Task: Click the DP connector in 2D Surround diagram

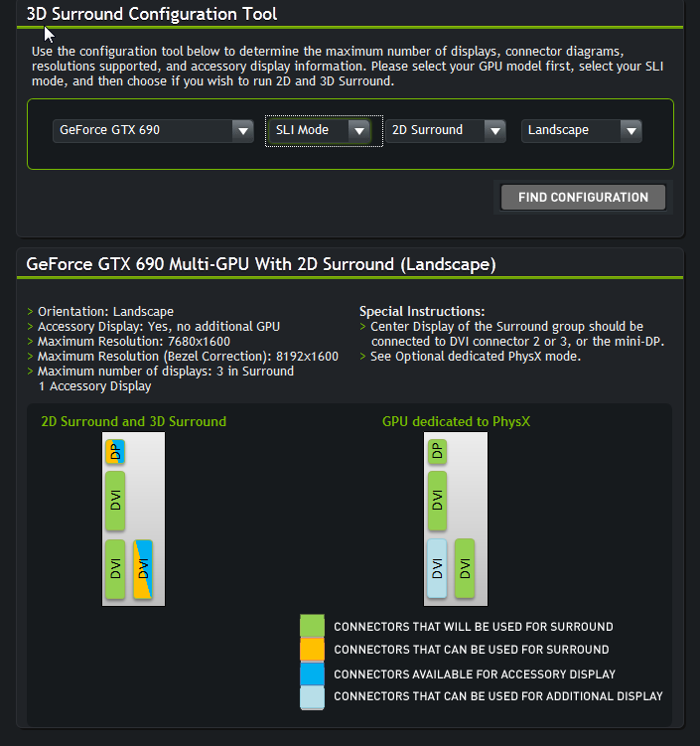Action: tap(115, 452)
